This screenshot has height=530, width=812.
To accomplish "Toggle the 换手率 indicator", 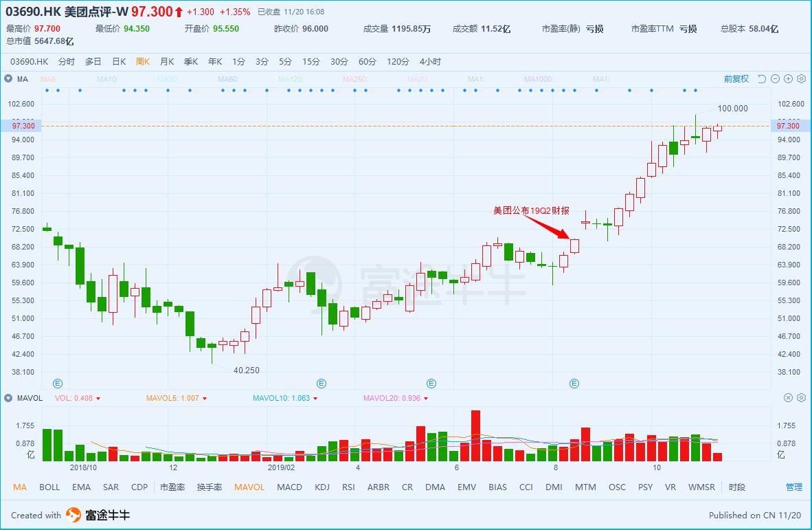I will pyautogui.click(x=210, y=487).
